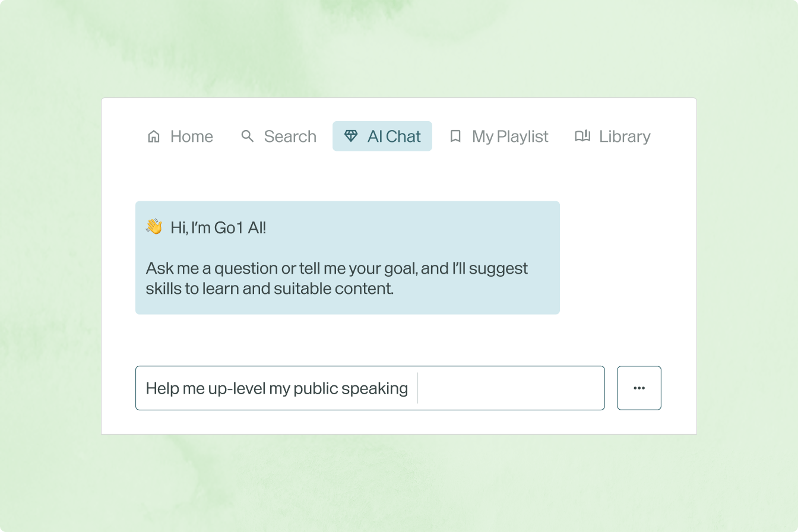Click the green background outside the card

53,267
